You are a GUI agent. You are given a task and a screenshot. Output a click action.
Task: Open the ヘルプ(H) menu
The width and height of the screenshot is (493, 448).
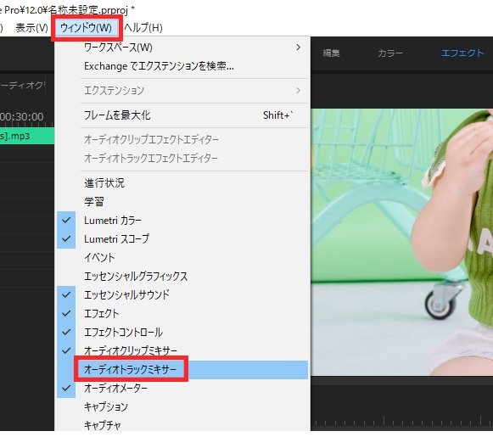coord(143,28)
